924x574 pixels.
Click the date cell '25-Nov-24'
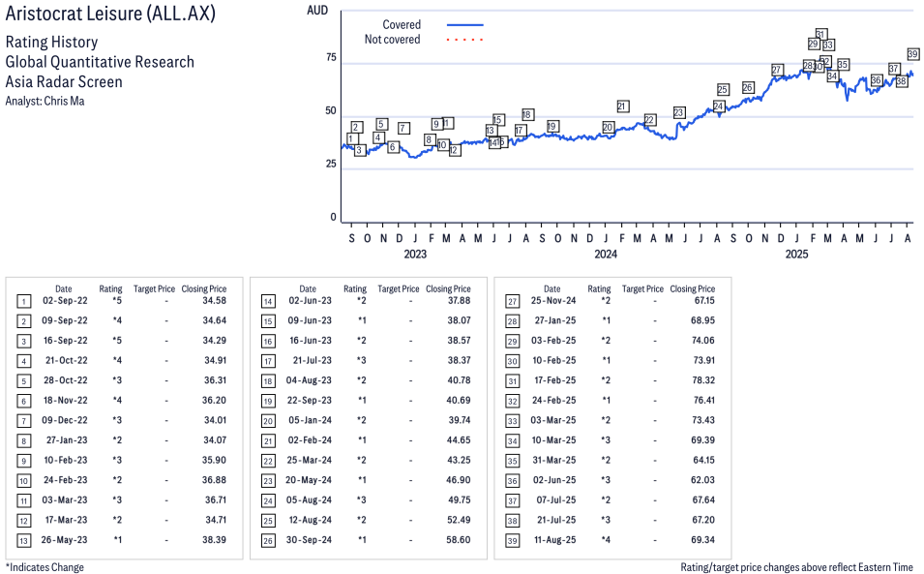(553, 301)
